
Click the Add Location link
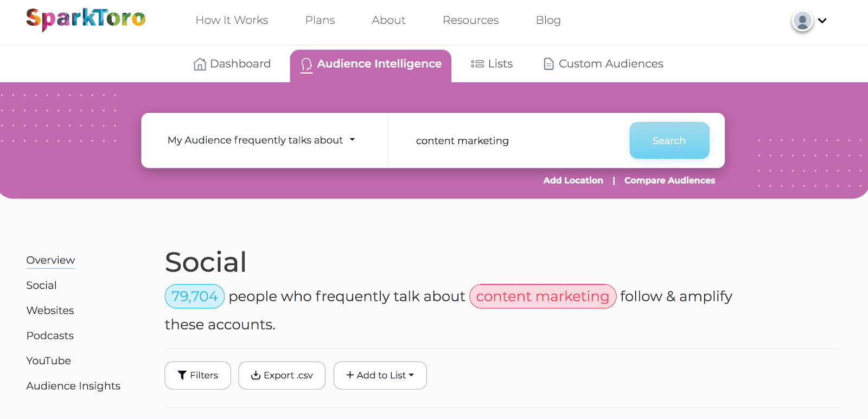point(573,181)
